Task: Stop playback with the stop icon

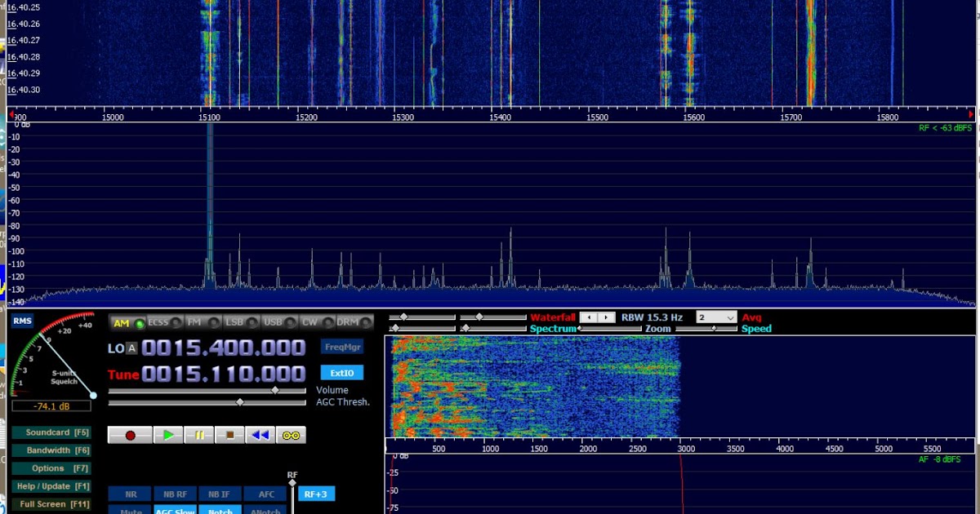Action: coord(229,434)
